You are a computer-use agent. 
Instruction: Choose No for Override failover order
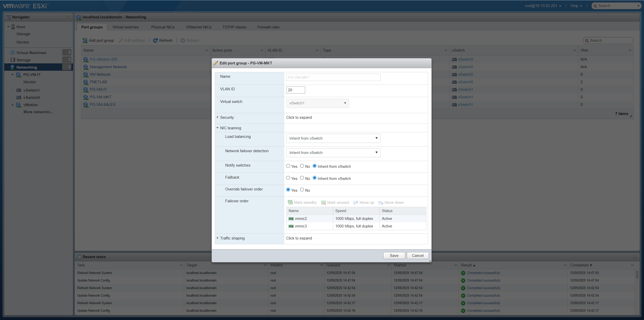302,189
